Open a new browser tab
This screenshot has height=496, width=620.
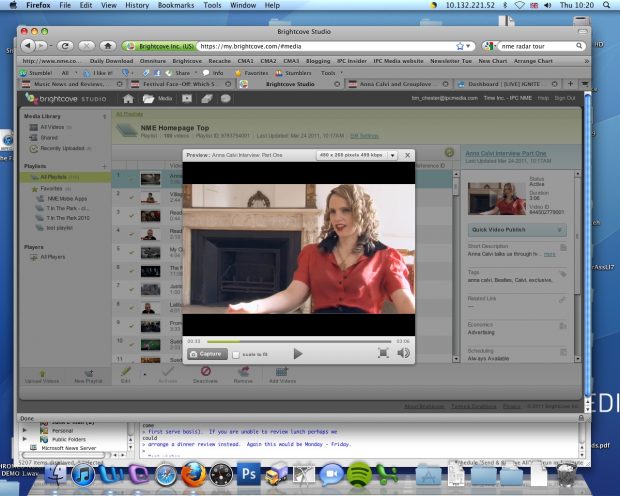570,84
